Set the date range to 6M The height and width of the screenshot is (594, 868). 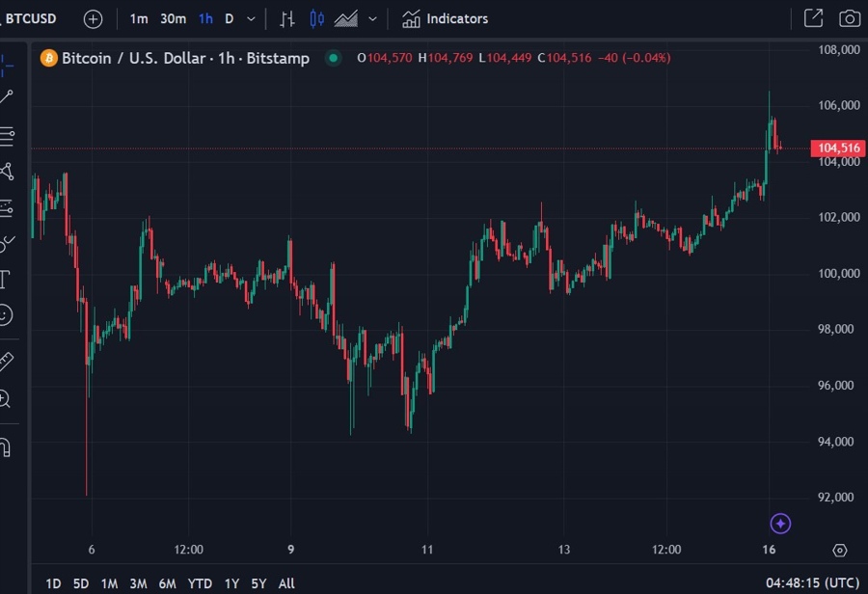point(167,583)
